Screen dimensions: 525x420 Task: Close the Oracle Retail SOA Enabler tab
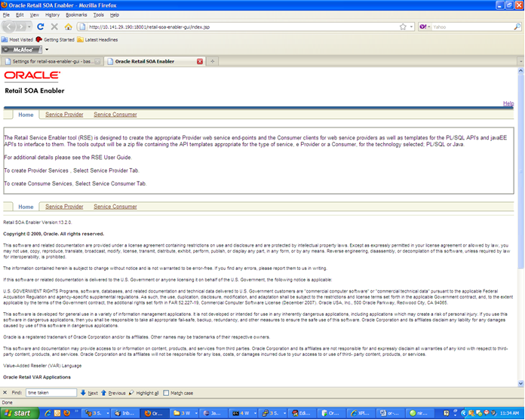coord(200,61)
